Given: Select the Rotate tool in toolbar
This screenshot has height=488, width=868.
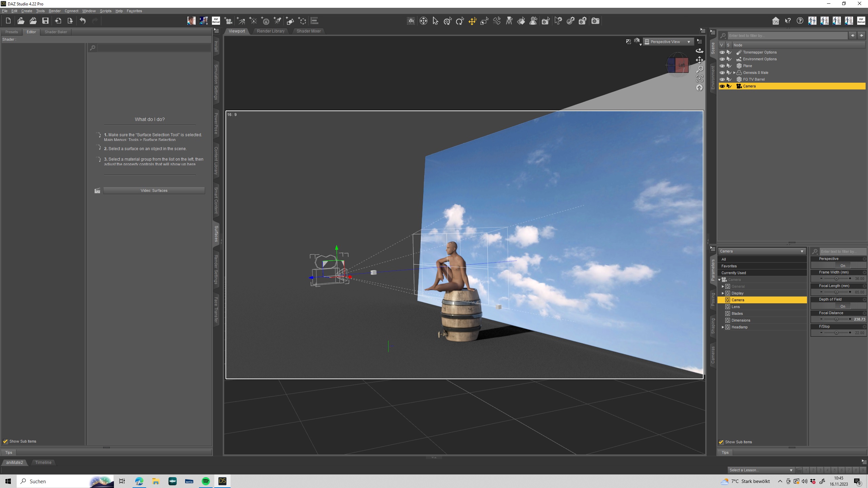Looking at the screenshot, I should (x=460, y=21).
